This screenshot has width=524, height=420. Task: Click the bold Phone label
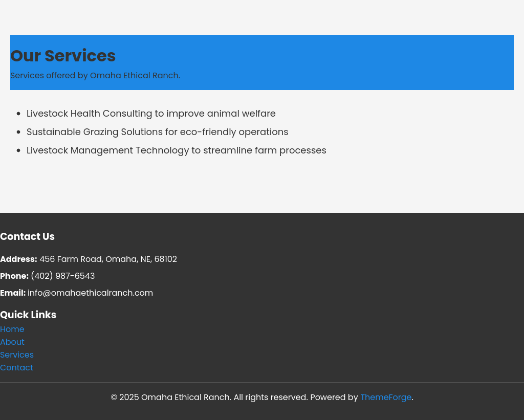point(14,276)
